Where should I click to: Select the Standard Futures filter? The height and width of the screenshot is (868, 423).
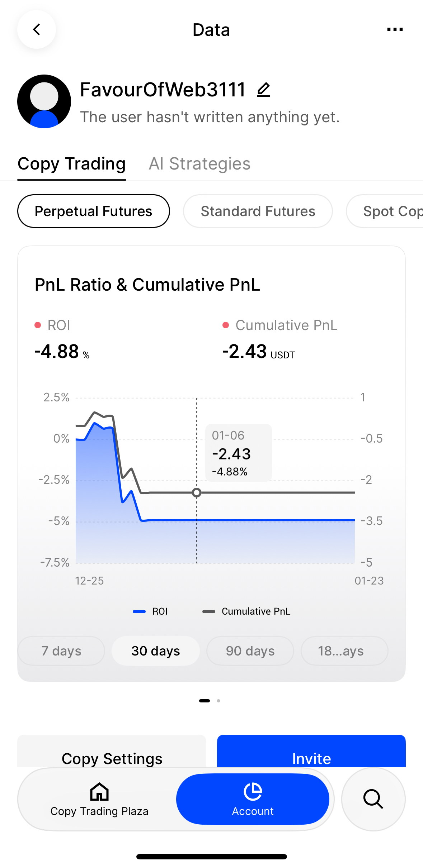258,211
